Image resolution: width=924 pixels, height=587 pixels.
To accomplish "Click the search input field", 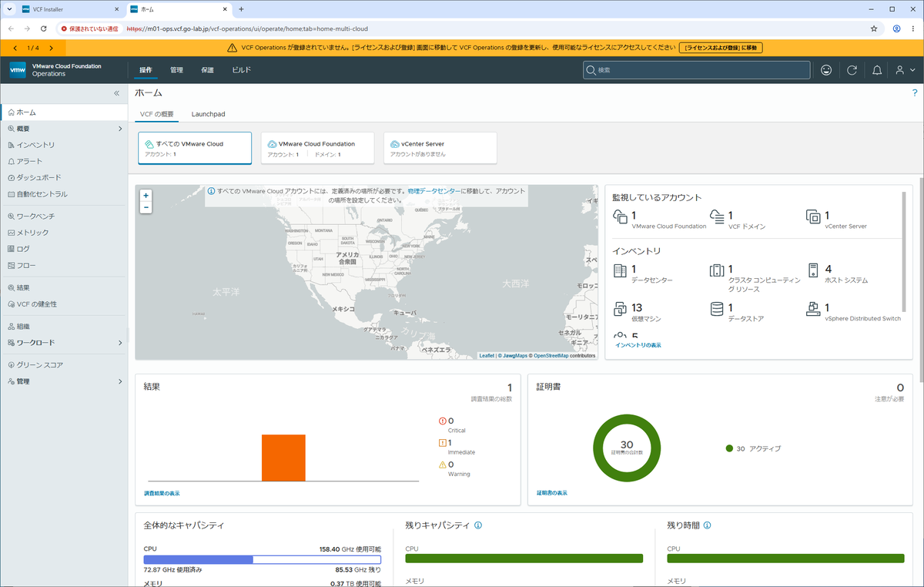I will pos(696,70).
